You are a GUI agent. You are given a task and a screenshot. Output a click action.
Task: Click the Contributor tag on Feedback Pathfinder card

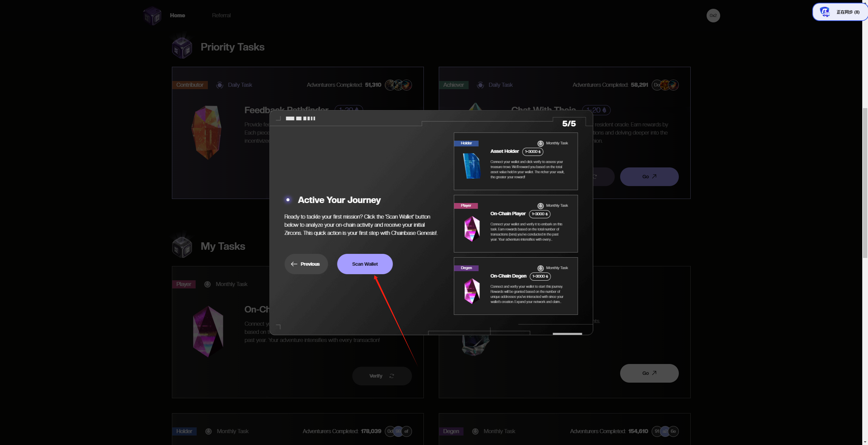190,85
